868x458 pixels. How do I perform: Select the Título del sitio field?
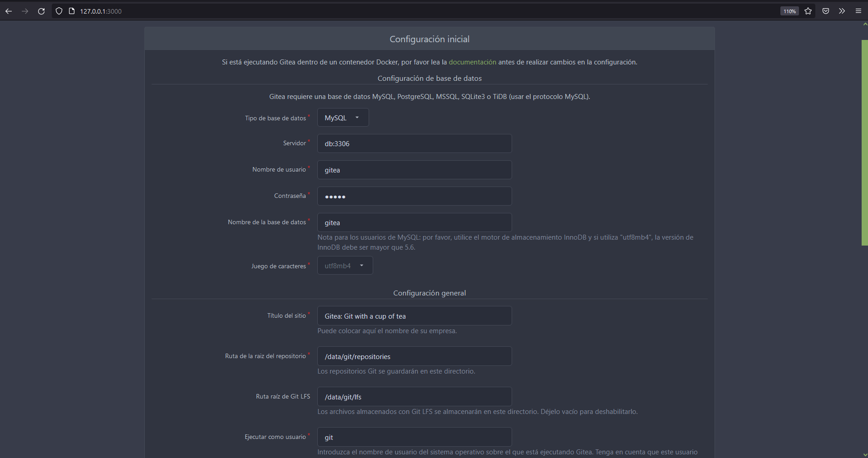pos(414,315)
